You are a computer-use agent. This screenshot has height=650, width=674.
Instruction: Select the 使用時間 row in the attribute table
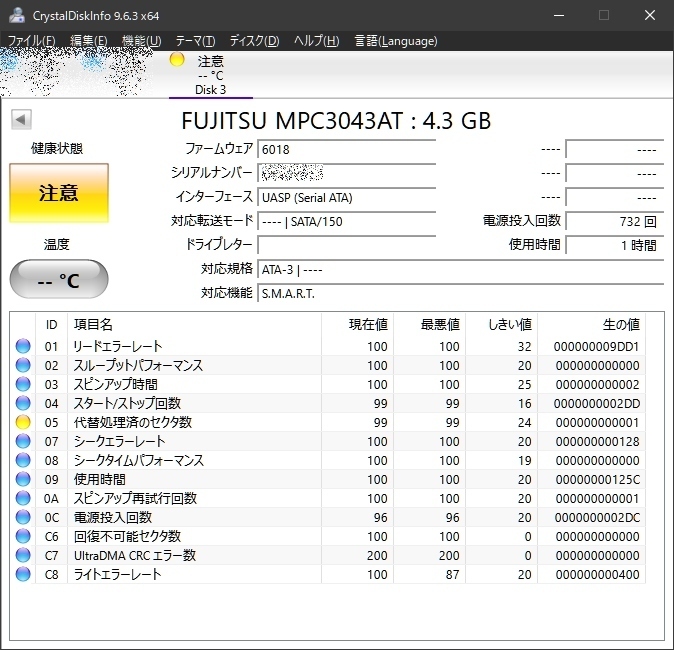click(328, 479)
